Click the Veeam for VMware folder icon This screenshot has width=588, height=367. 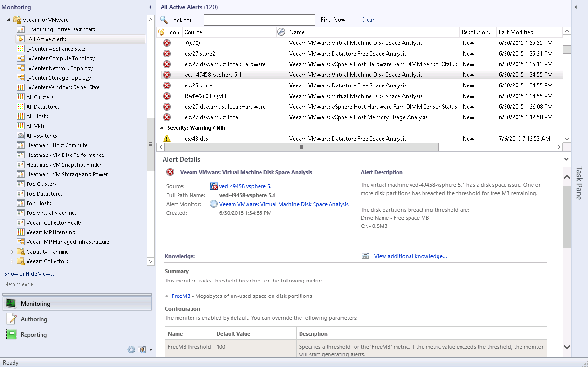[16, 20]
